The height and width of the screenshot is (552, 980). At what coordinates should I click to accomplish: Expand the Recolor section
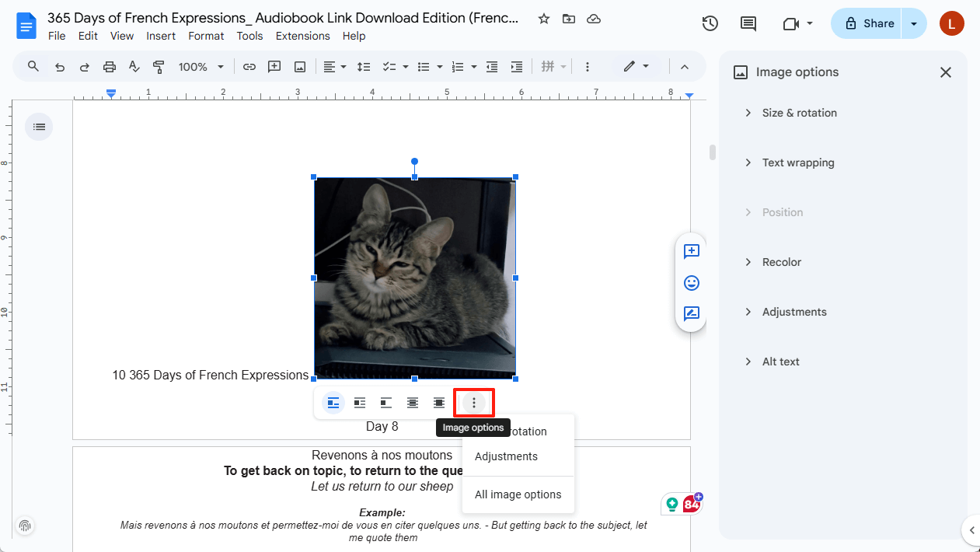coord(781,262)
